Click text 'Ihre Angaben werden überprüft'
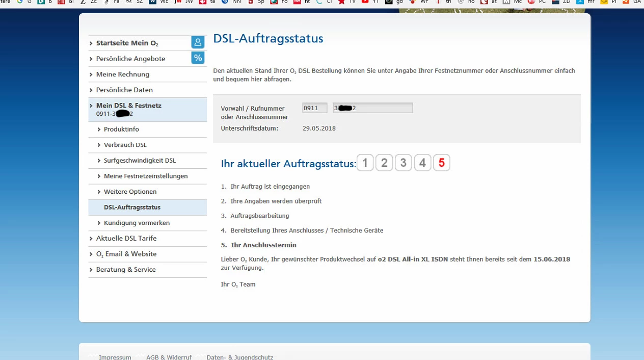644x360 pixels. click(x=276, y=201)
